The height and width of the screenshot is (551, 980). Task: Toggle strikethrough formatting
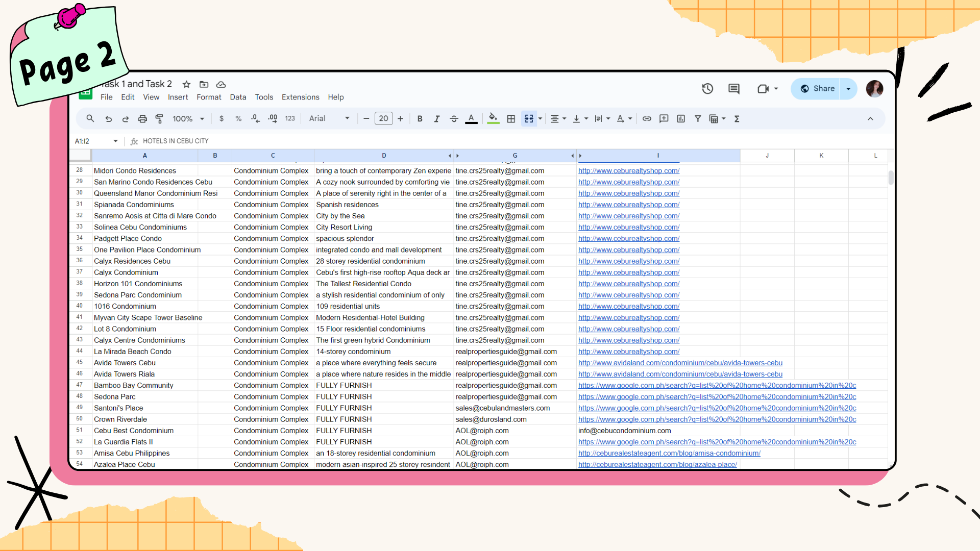click(454, 119)
